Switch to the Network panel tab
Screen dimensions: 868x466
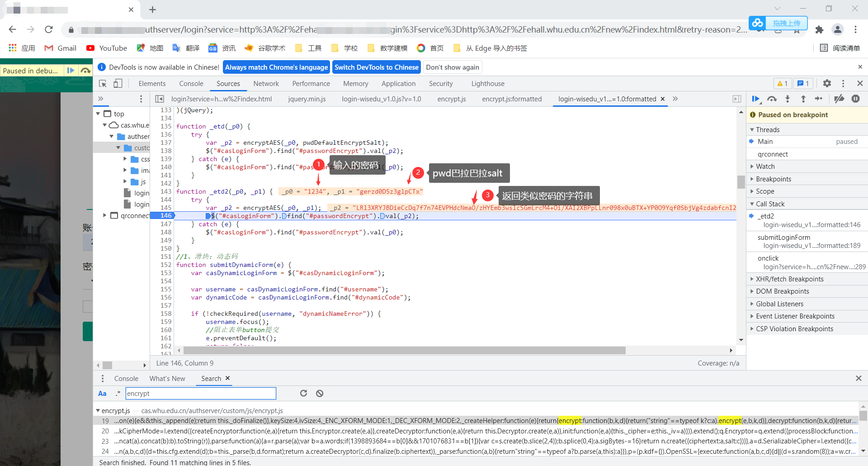[266, 83]
